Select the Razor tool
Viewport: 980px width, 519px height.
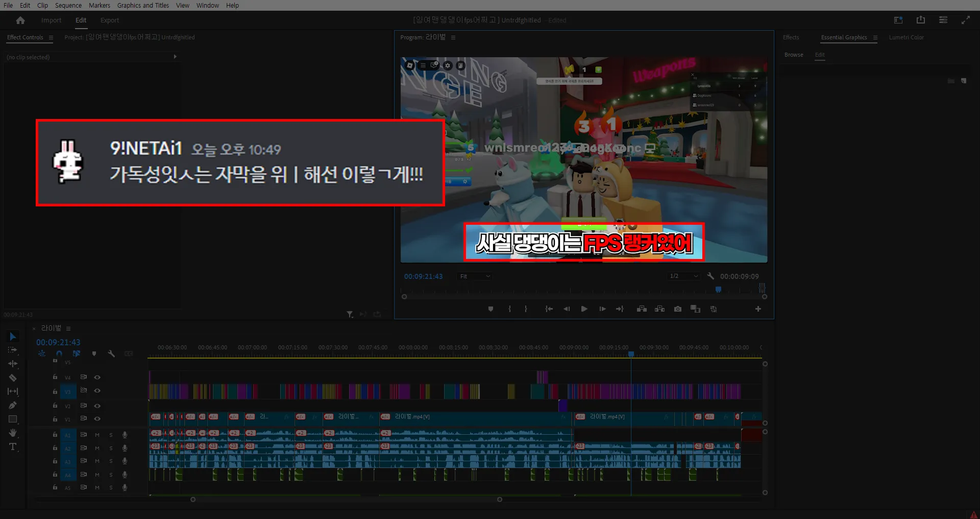pos(13,378)
